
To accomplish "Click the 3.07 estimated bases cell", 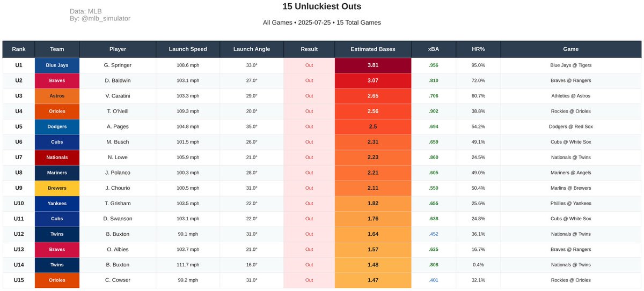I will tap(373, 80).
